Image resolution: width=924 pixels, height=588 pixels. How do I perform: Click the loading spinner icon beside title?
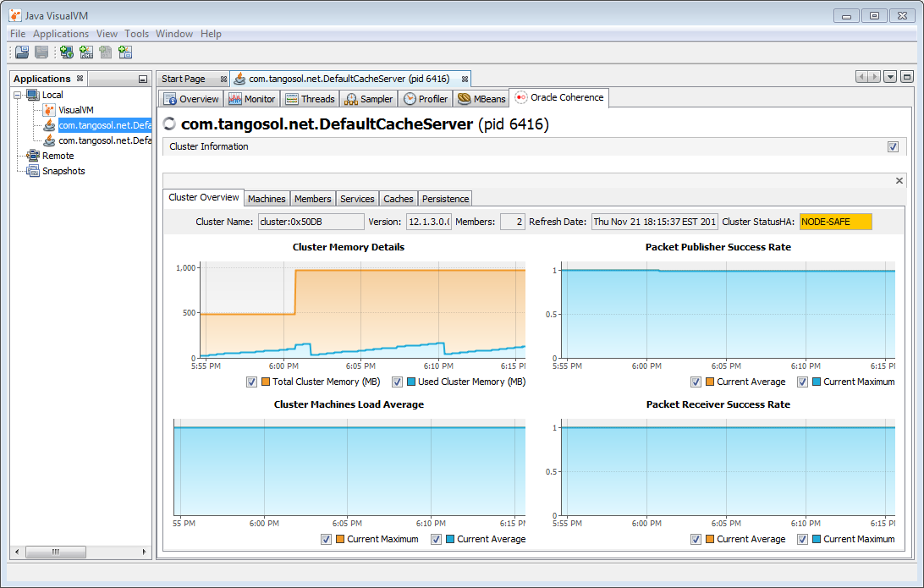pyautogui.click(x=169, y=124)
